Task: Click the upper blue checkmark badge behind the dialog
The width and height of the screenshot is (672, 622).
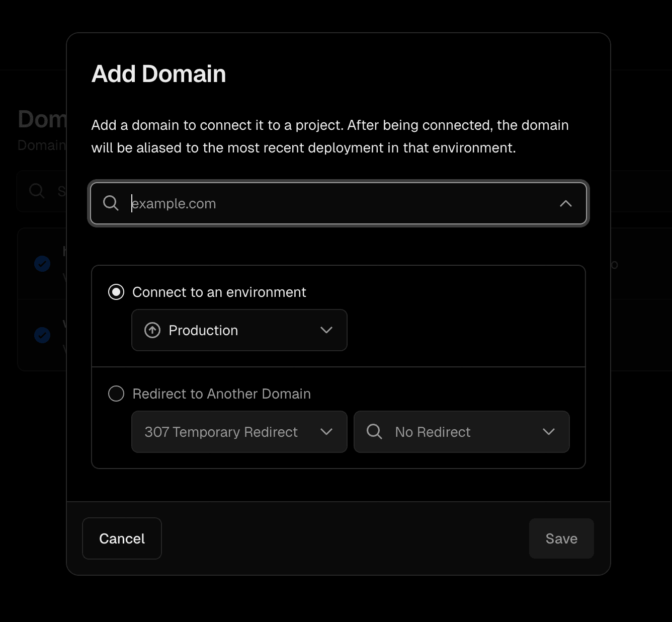Action: pyautogui.click(x=42, y=263)
